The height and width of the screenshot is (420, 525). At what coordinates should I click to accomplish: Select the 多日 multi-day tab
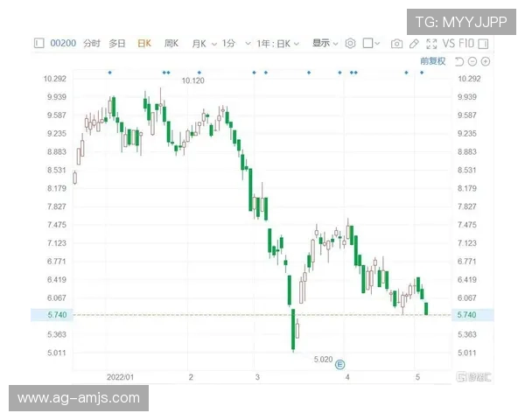pyautogui.click(x=117, y=43)
